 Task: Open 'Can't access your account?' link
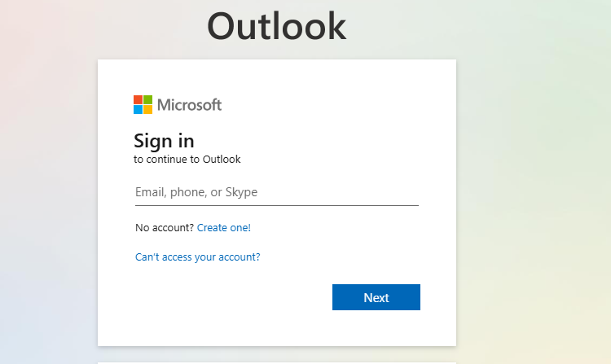(x=198, y=257)
